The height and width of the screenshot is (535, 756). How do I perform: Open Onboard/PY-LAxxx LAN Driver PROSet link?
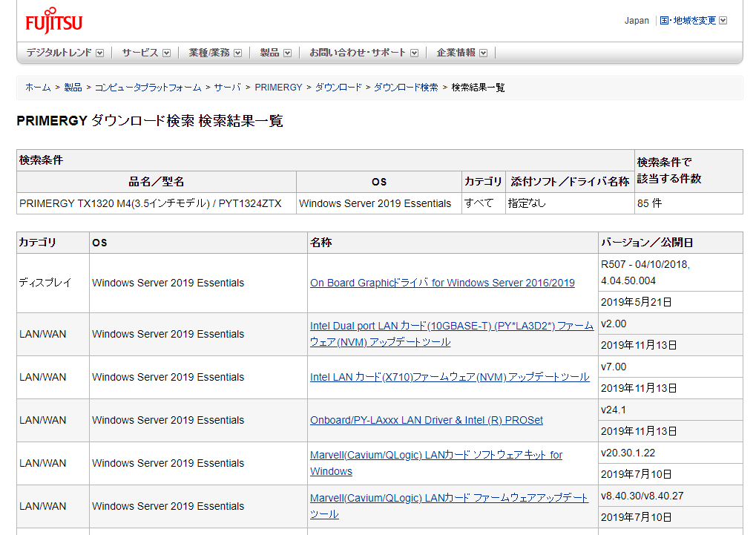pos(426,420)
